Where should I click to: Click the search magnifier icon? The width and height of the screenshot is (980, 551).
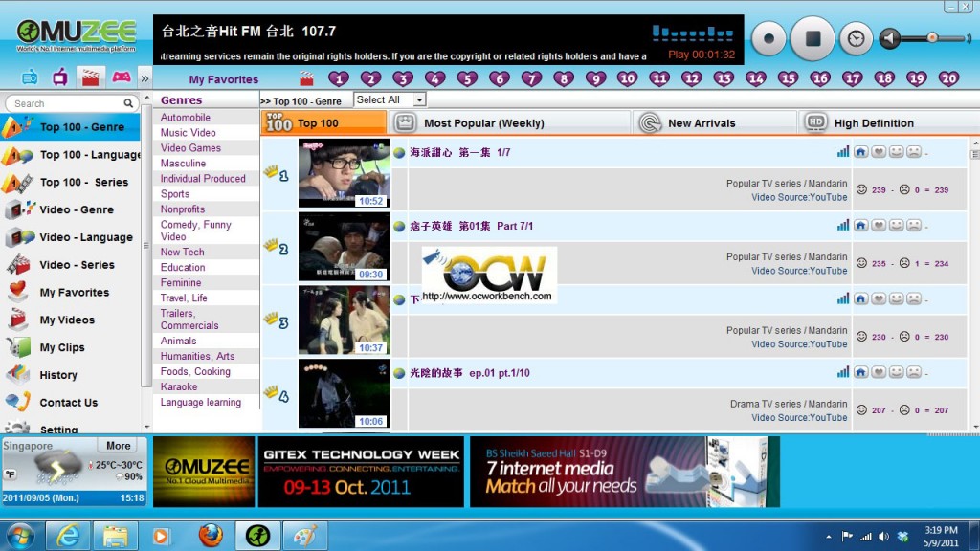pyautogui.click(x=128, y=103)
